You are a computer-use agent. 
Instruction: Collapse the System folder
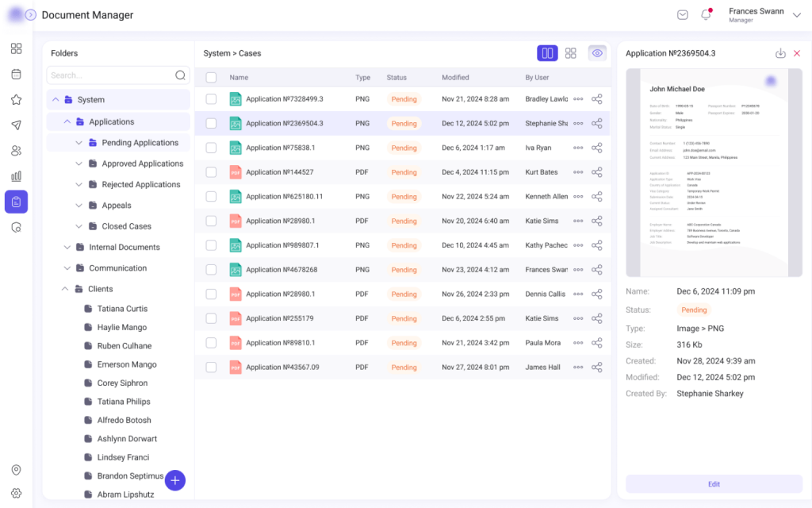pyautogui.click(x=55, y=100)
